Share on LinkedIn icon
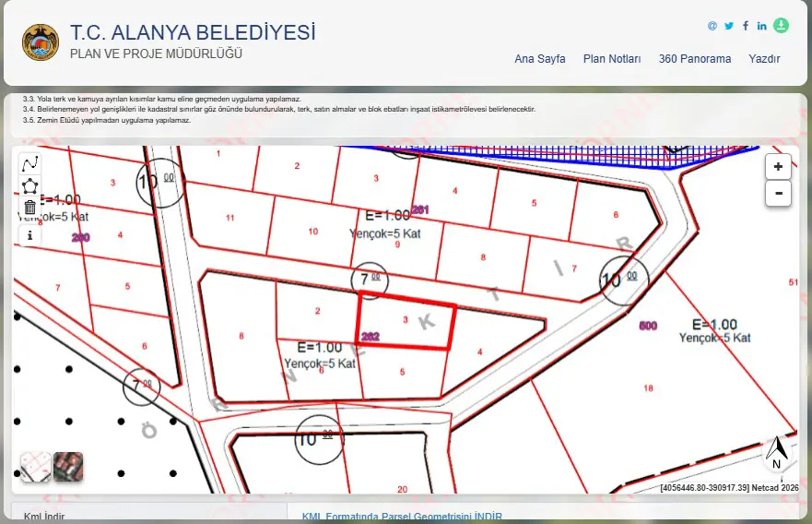This screenshot has height=524, width=812. pyautogui.click(x=761, y=26)
